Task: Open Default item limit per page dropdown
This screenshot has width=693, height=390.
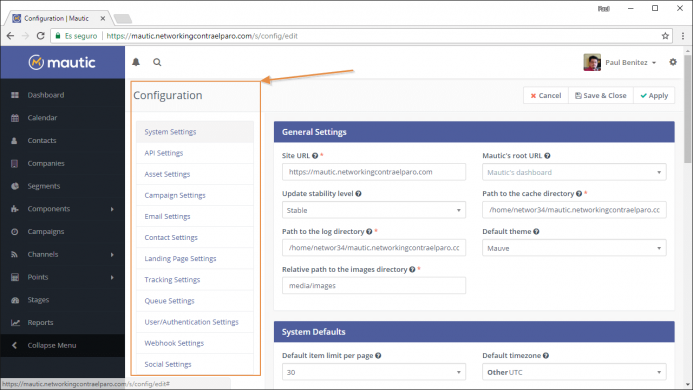Action: (374, 372)
